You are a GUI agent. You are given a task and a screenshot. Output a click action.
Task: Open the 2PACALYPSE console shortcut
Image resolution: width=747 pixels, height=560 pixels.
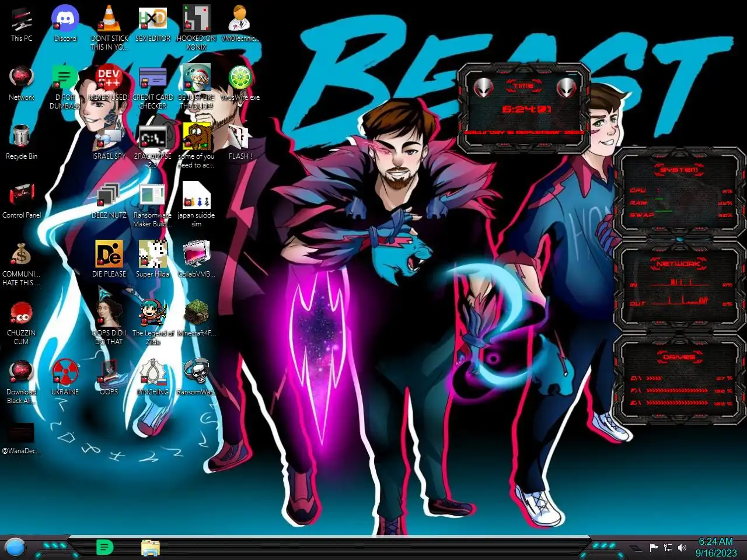click(153, 146)
